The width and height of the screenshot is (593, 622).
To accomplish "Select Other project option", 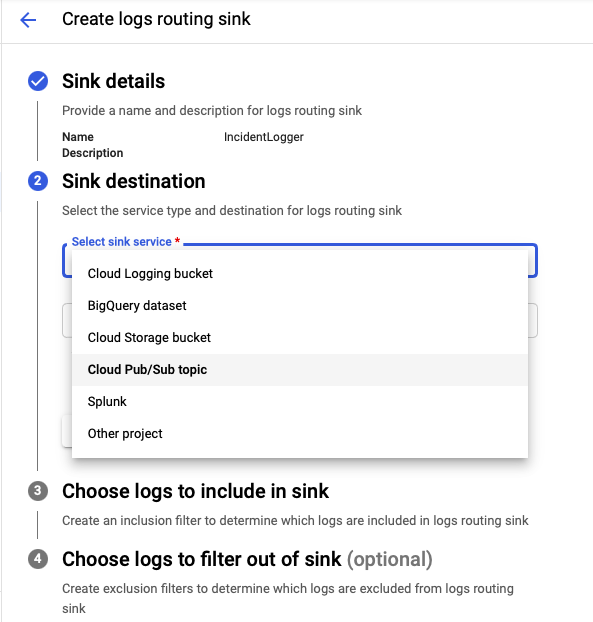I will coord(300,434).
